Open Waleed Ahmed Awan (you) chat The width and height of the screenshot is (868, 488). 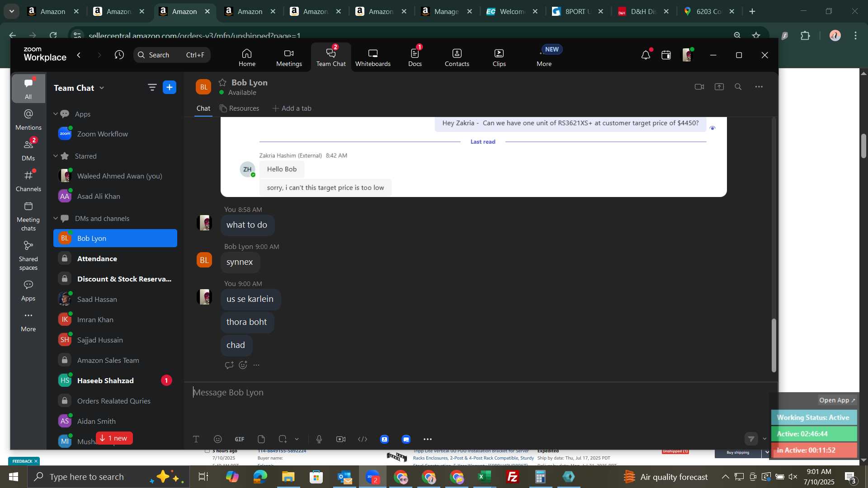click(x=115, y=176)
